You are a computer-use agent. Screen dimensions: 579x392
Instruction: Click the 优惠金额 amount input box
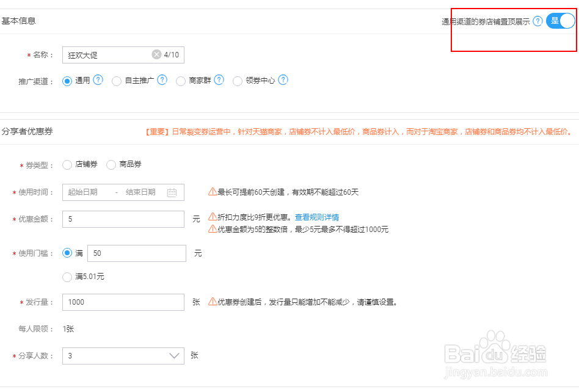[122, 219]
